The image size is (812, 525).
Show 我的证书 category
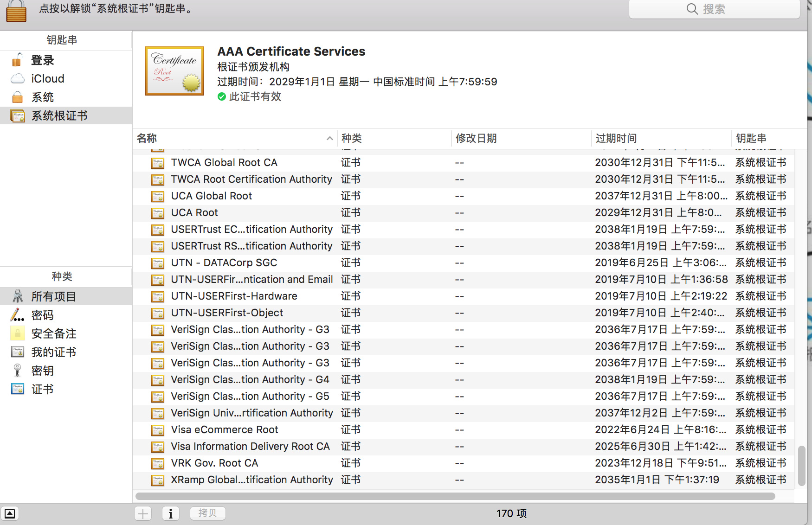click(66, 352)
